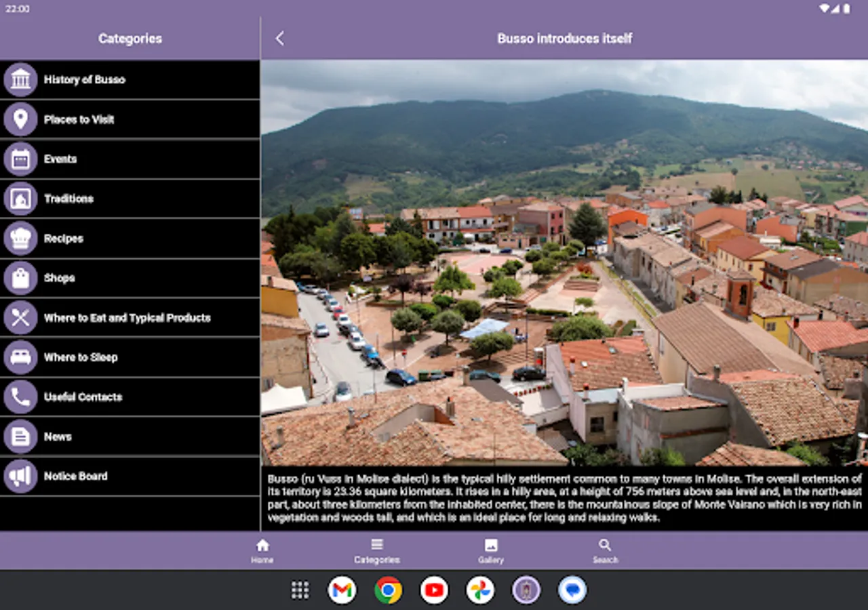Click the Busso introduces itself title
Screen dimensions: 868x610
565,39
